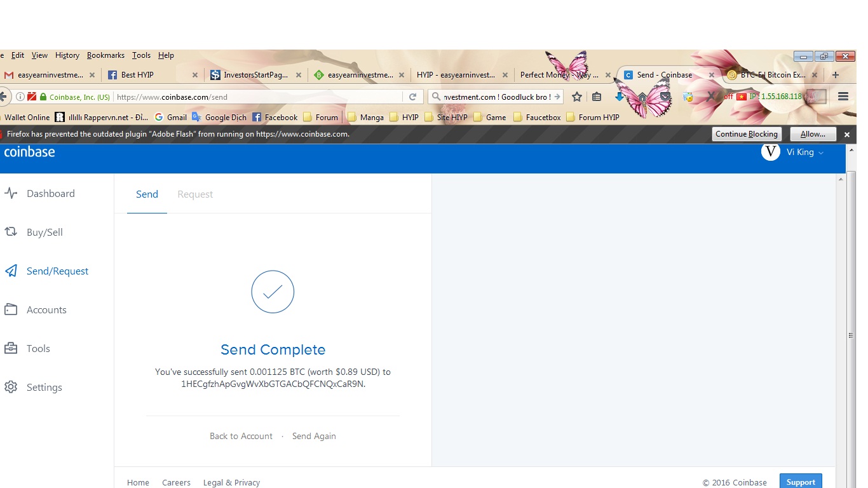Open the Firefox downloads arrow icon
The width and height of the screenshot is (868, 488).
click(620, 97)
